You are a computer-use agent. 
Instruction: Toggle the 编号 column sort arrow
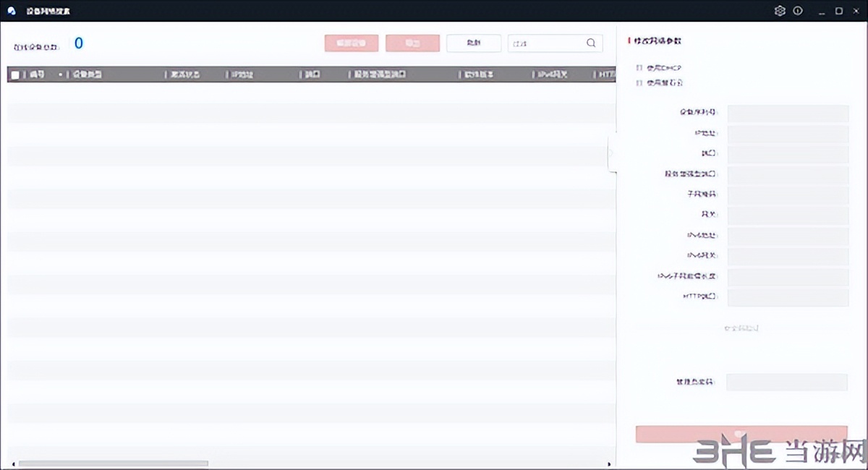[x=60, y=75]
